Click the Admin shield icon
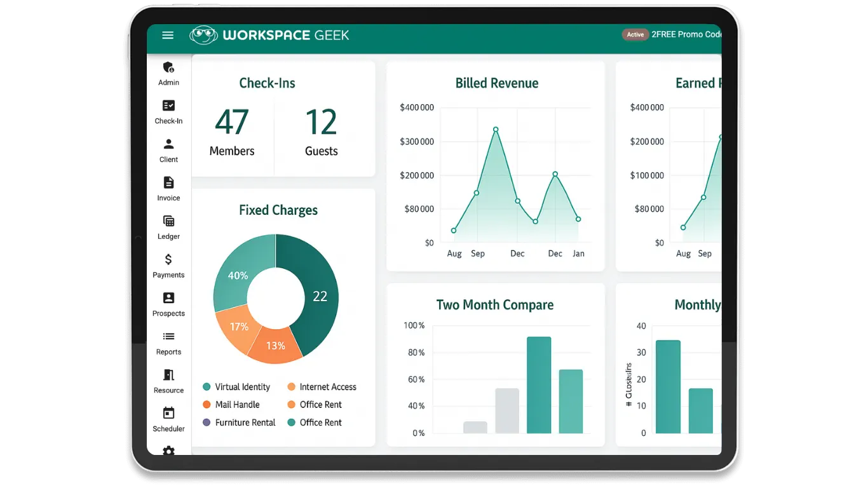 point(168,67)
